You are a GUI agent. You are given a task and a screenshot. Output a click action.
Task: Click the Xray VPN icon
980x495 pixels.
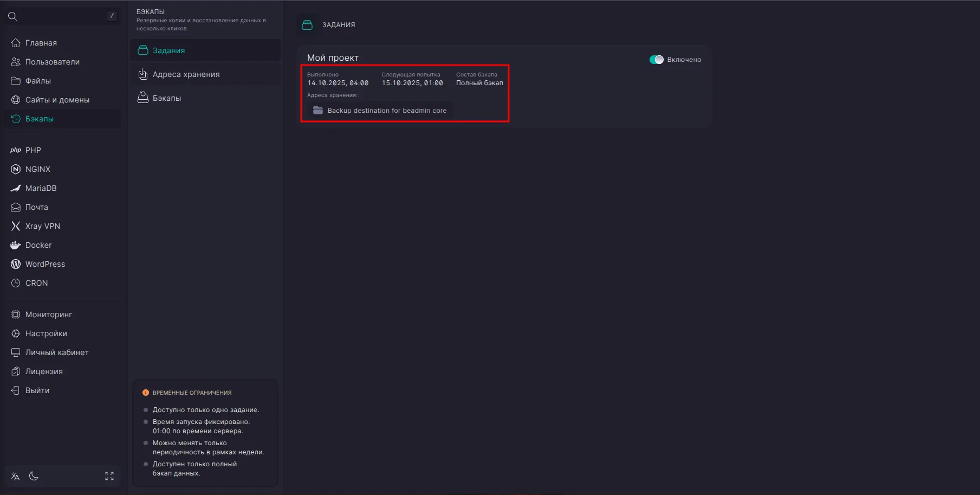pyautogui.click(x=16, y=226)
